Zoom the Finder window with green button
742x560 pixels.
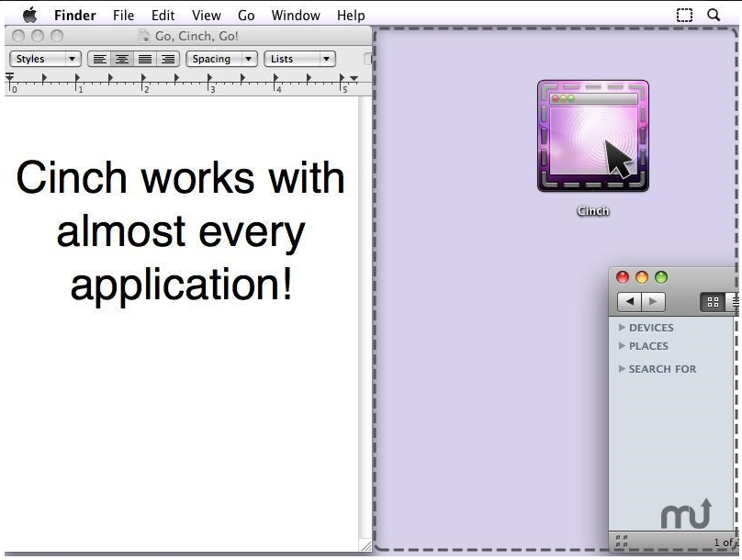click(661, 277)
